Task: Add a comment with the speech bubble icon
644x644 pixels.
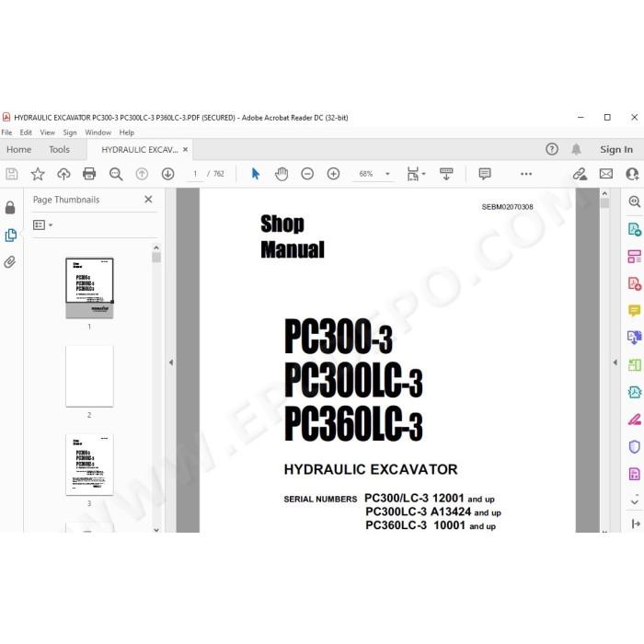Action: coord(485,174)
